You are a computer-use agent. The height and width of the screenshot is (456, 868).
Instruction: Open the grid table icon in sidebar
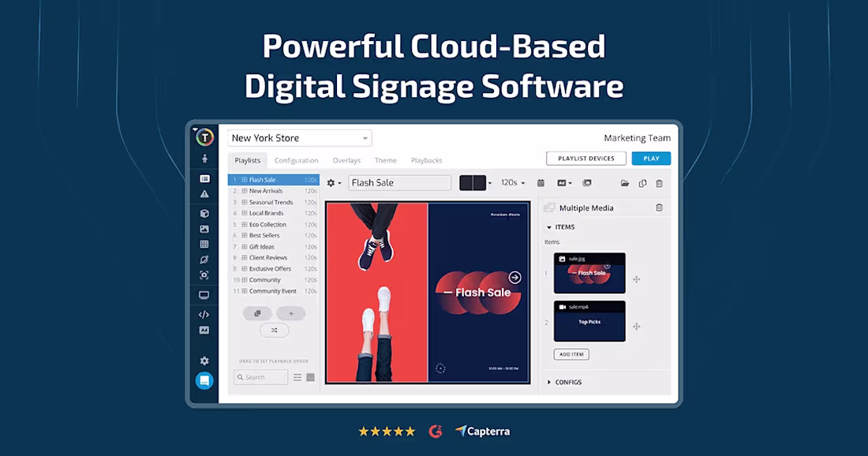tap(204, 244)
